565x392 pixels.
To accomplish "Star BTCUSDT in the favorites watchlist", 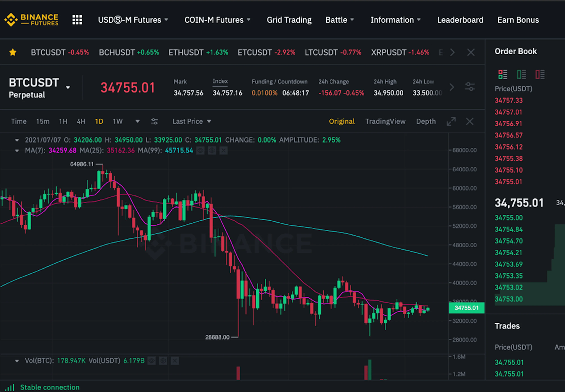I will (13, 52).
